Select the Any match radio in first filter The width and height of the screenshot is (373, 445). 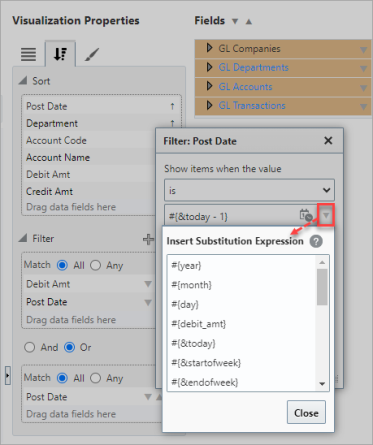(96, 265)
